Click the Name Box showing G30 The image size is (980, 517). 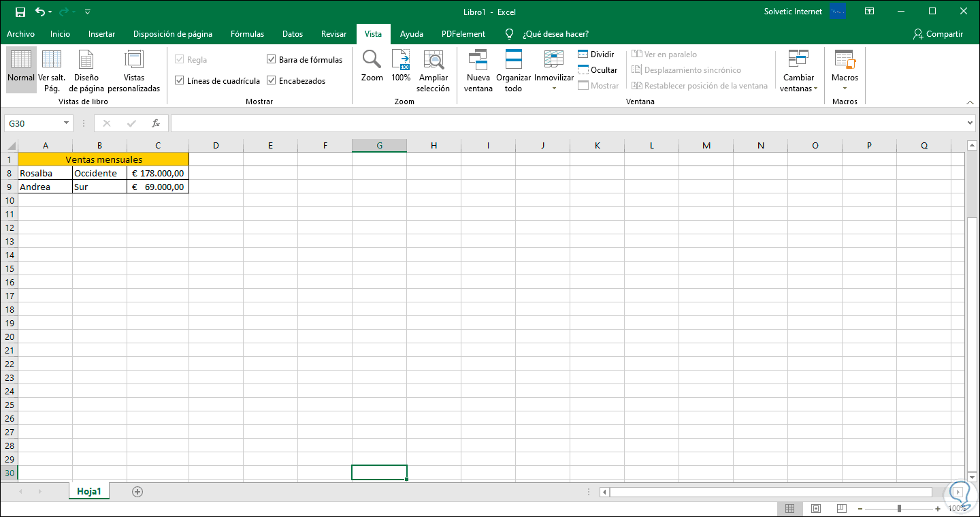pos(33,123)
